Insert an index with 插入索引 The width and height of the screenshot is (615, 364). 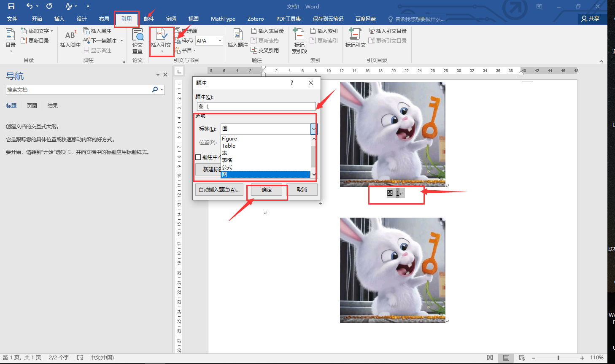click(x=324, y=31)
